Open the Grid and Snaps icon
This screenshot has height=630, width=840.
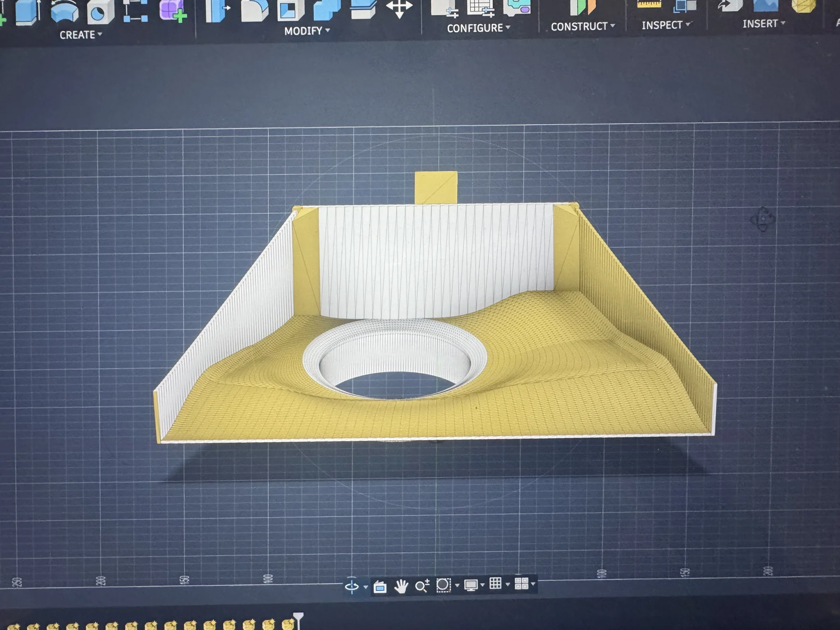tap(496, 583)
